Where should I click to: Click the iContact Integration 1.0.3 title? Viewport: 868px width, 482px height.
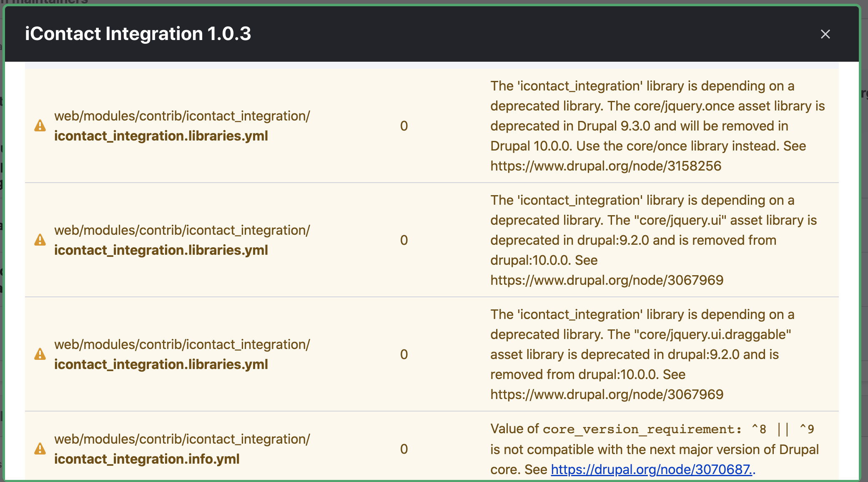138,34
